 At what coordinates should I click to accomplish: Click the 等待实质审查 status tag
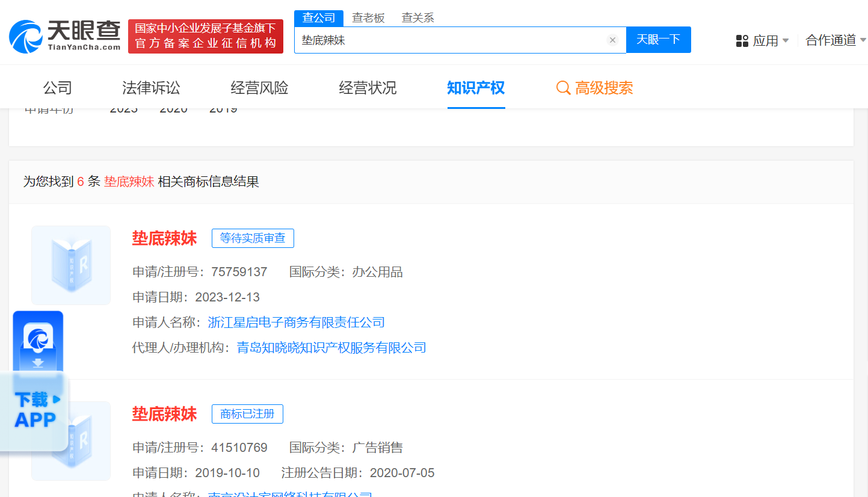(x=253, y=238)
